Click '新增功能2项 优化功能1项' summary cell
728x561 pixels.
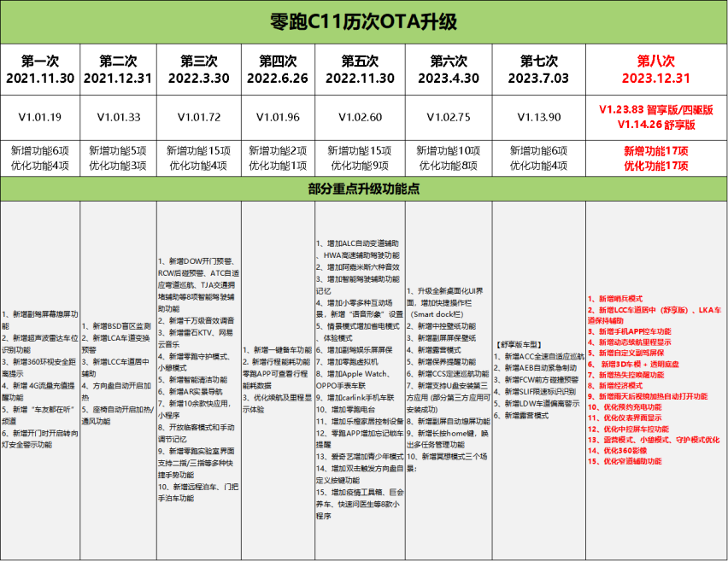pyautogui.click(x=278, y=158)
